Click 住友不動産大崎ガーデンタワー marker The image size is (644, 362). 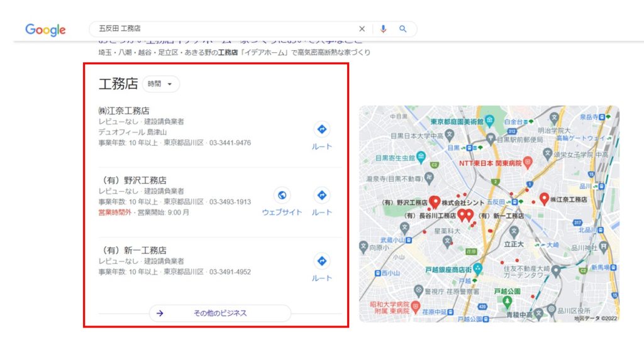tap(556, 271)
